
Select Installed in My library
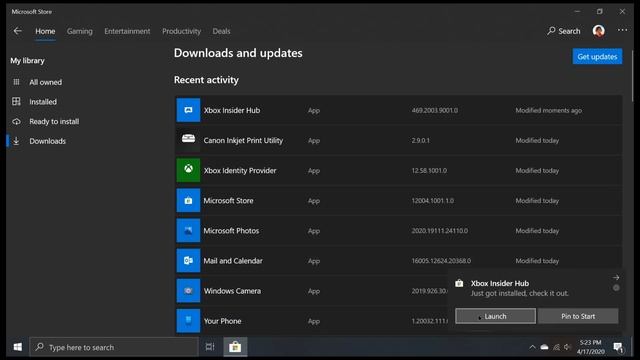(x=43, y=102)
